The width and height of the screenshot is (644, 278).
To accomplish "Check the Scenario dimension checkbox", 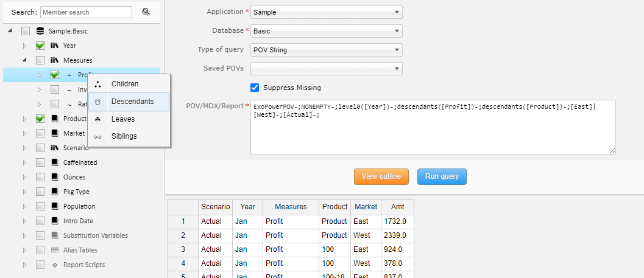I will [x=40, y=148].
